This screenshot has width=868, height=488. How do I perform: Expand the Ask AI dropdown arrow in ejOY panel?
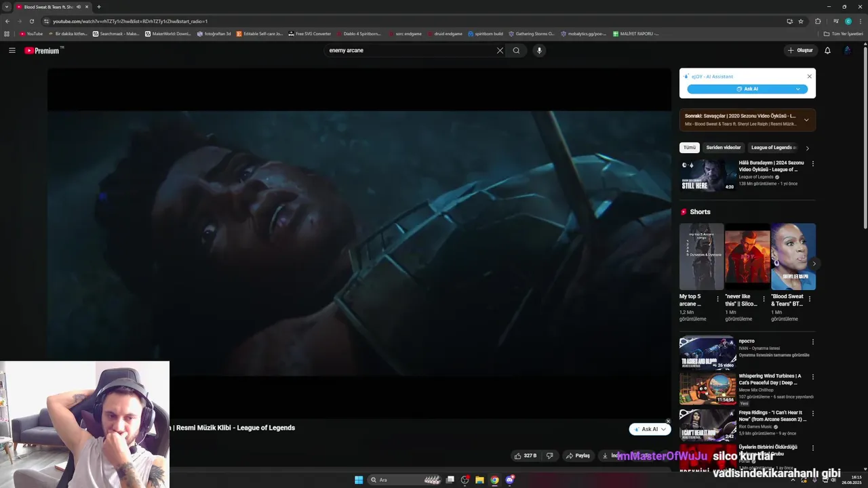798,89
